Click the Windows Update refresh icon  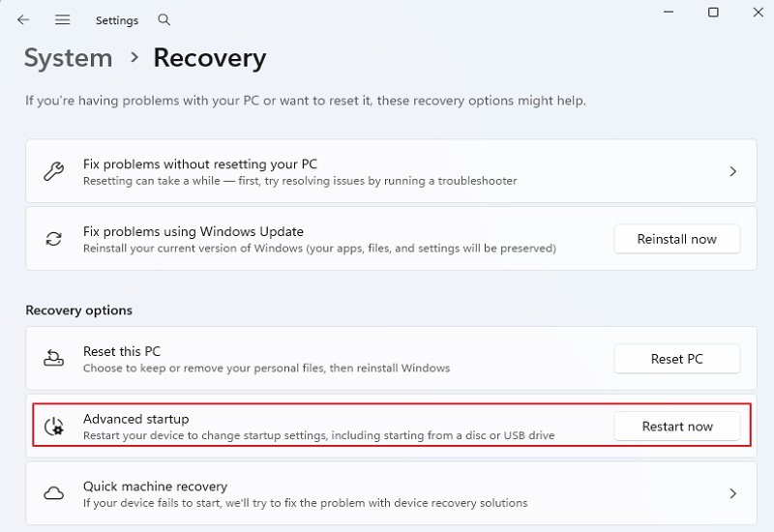pyautogui.click(x=54, y=239)
